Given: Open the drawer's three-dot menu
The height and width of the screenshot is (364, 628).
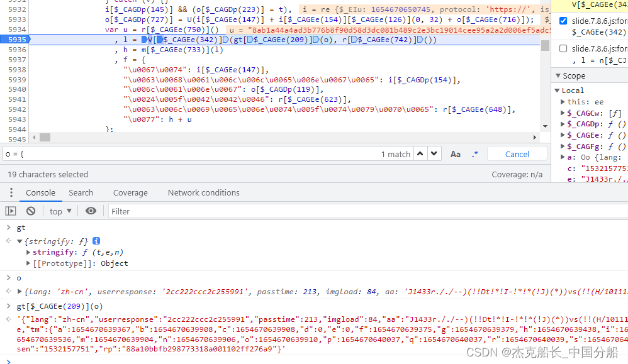Looking at the screenshot, I should (x=11, y=193).
